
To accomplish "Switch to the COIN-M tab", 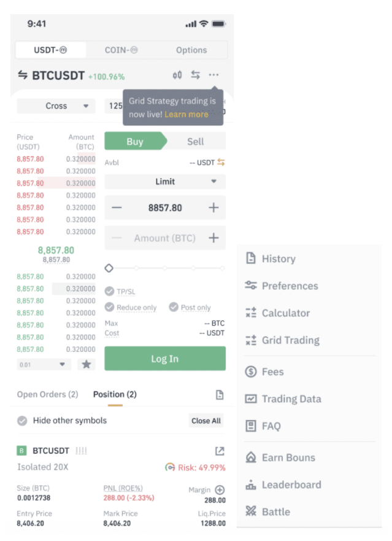I will [121, 50].
